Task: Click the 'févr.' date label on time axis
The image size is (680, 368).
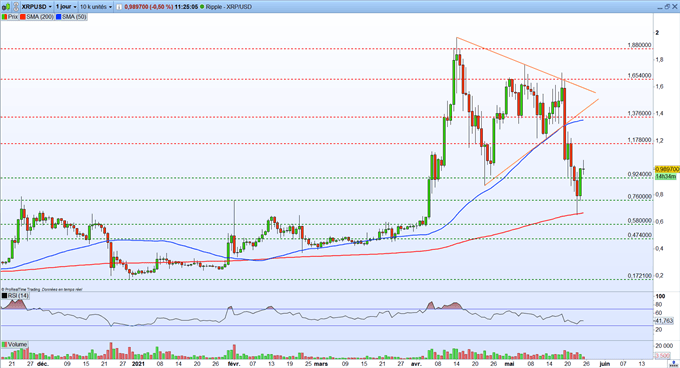Action: (x=233, y=364)
